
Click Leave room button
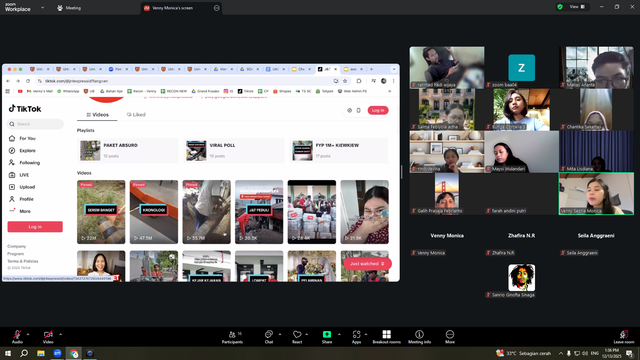pyautogui.click(x=624, y=336)
